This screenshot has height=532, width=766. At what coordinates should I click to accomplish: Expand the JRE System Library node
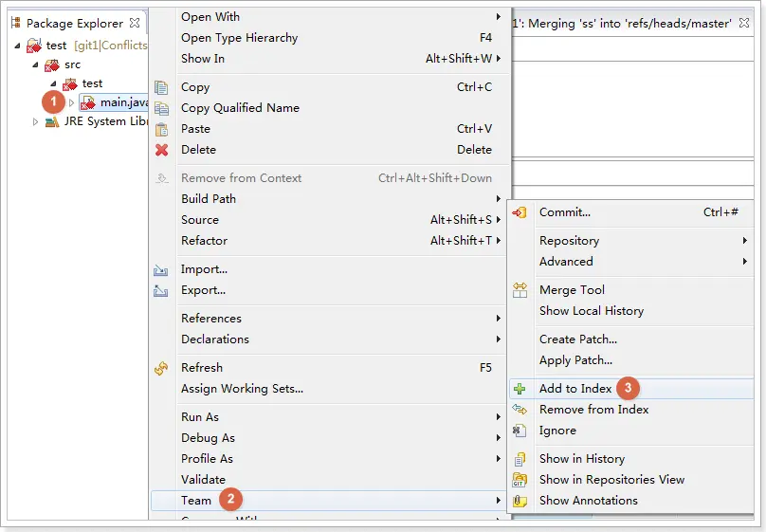point(35,121)
